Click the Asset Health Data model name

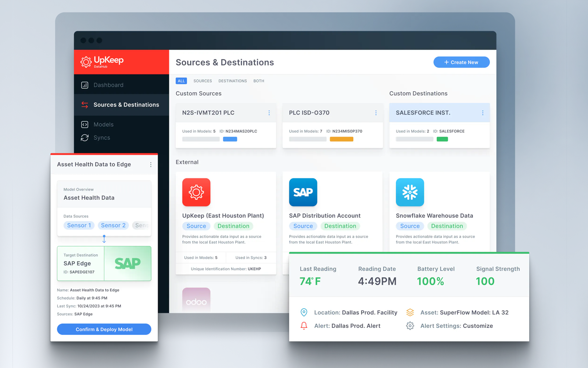pyautogui.click(x=89, y=198)
